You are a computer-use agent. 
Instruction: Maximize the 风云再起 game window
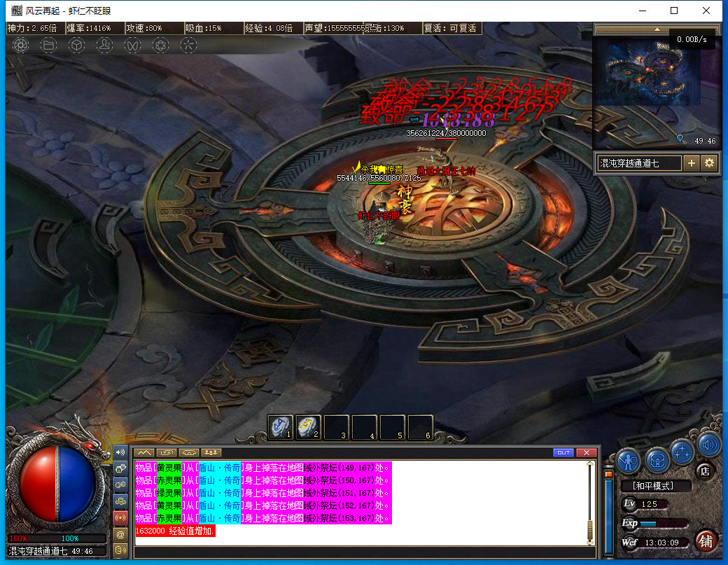tap(674, 11)
